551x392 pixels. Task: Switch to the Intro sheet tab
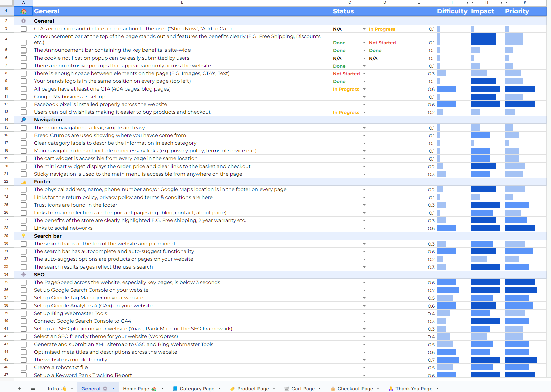pos(57,388)
